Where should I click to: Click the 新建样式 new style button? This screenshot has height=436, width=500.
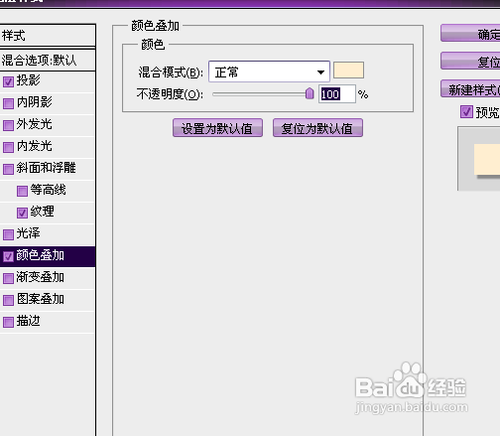click(470, 89)
